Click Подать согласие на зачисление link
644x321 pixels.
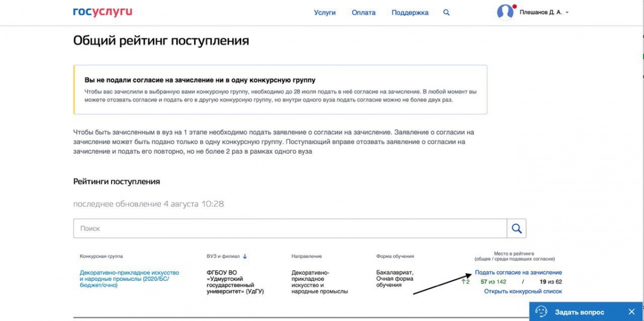click(x=518, y=273)
